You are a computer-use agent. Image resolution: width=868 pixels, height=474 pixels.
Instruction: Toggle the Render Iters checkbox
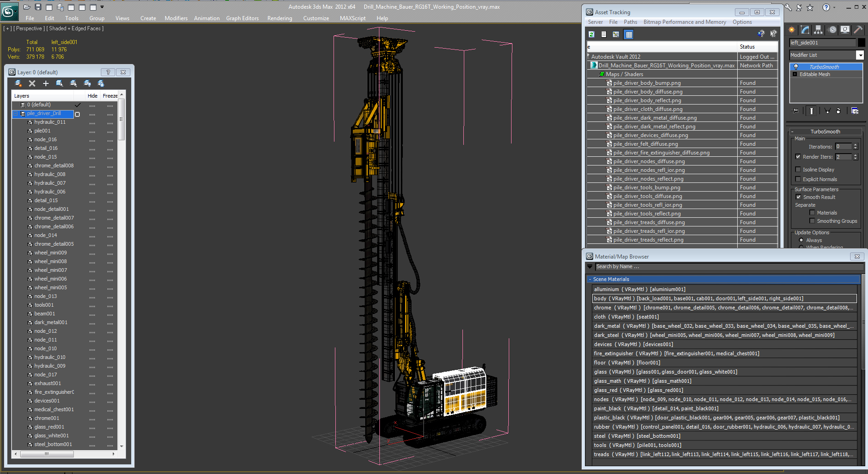[798, 157]
